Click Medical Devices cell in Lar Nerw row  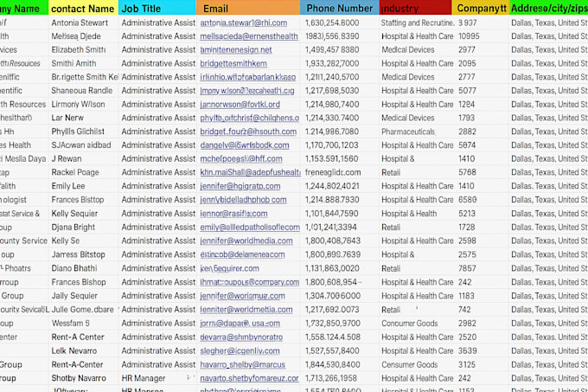tap(407, 119)
